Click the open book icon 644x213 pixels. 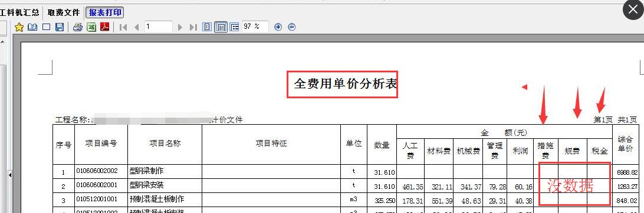point(32,27)
